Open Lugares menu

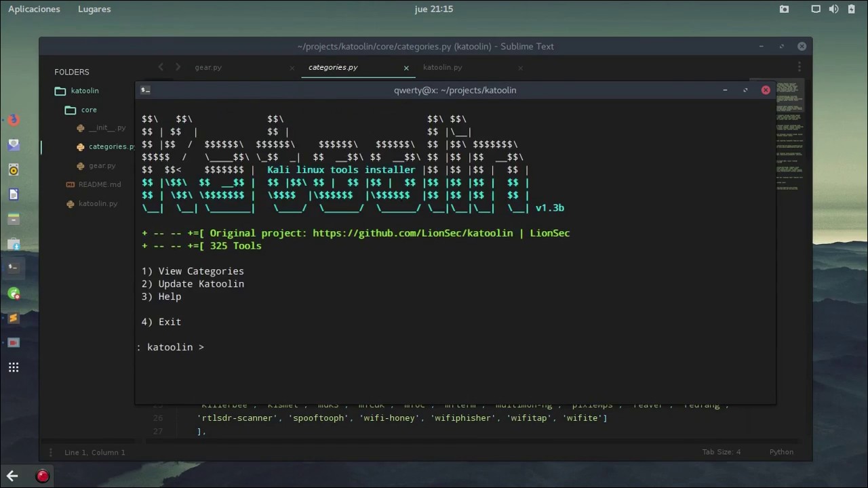click(x=94, y=9)
